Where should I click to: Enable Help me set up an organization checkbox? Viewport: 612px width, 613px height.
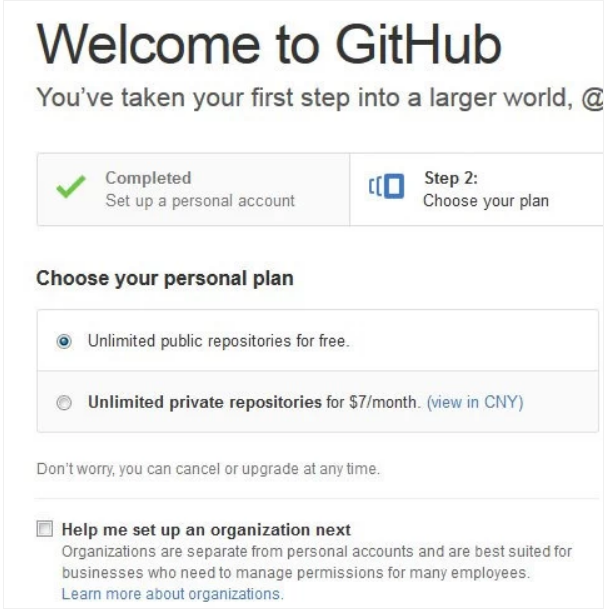click(44, 529)
